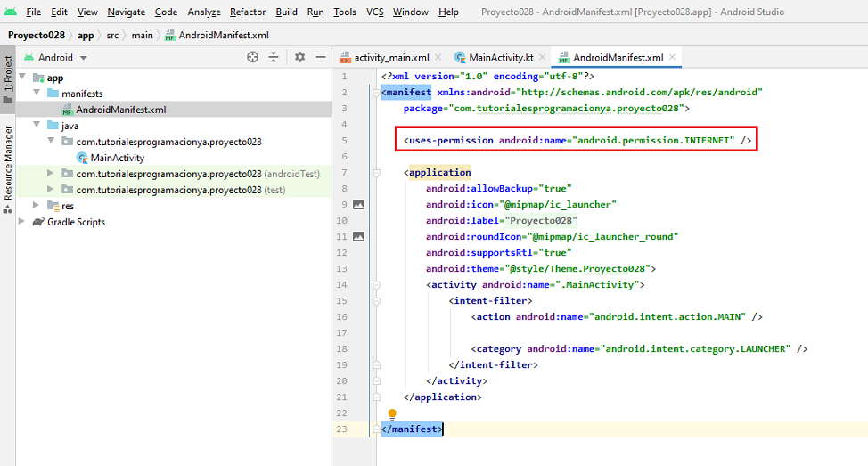Click Proyecto028 in the breadcrumb bar
The image size is (868, 466).
pos(36,35)
